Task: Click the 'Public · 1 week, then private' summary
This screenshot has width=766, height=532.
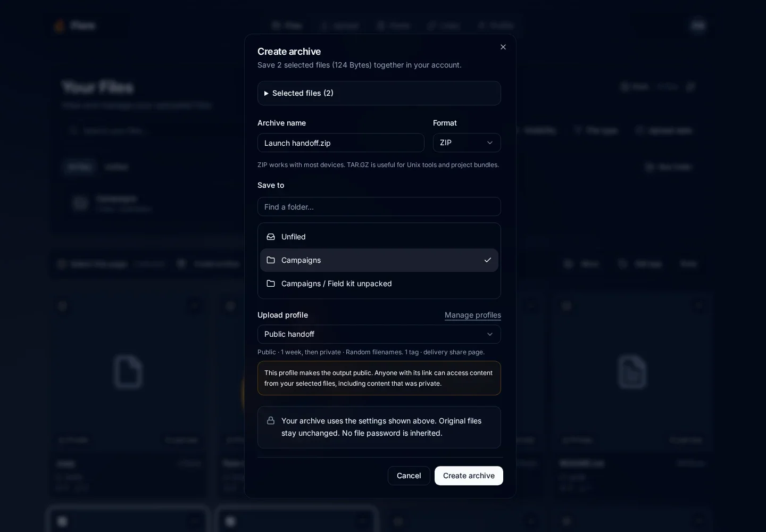Action: tap(371, 352)
